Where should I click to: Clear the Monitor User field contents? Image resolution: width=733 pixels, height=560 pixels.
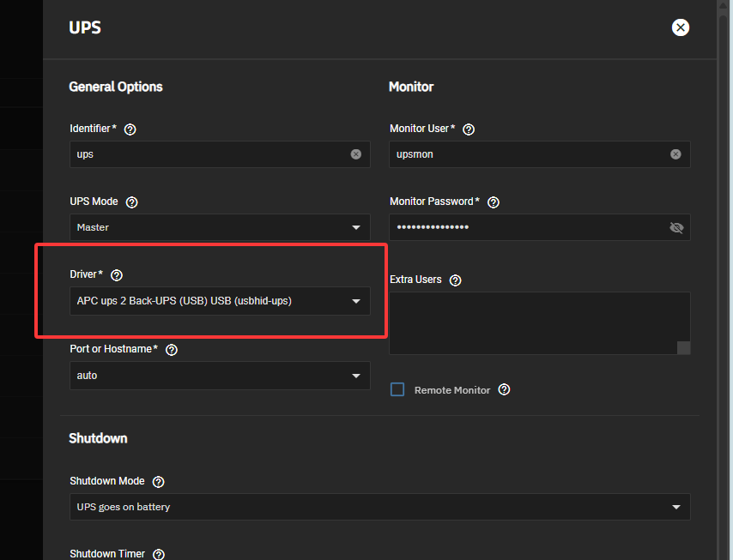(675, 154)
